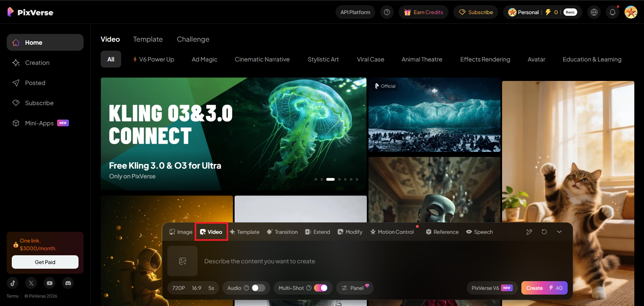Select the Modify creation mode
The height and width of the screenshot is (306, 644).
pyautogui.click(x=350, y=232)
